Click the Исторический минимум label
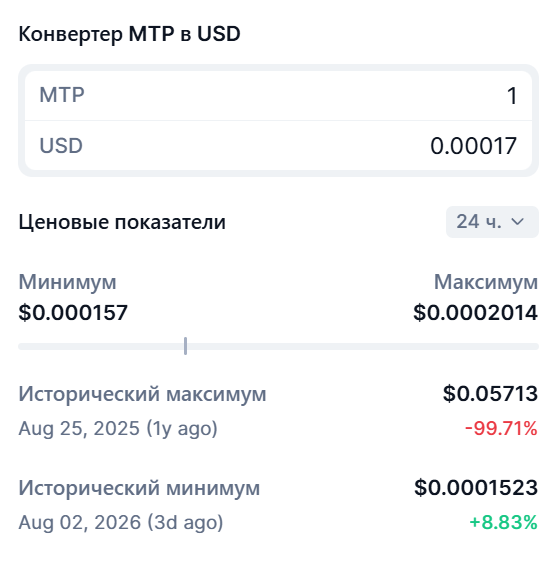The width and height of the screenshot is (559, 565). (139, 488)
